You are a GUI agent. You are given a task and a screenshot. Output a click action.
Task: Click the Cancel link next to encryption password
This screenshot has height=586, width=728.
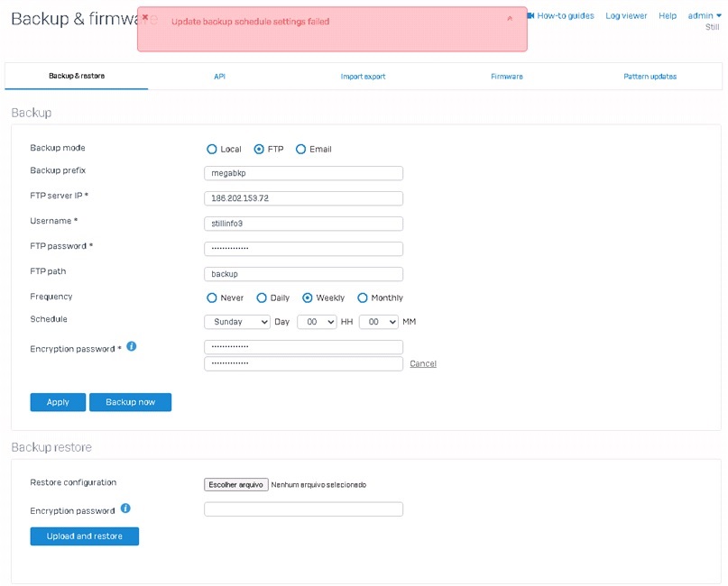point(423,363)
